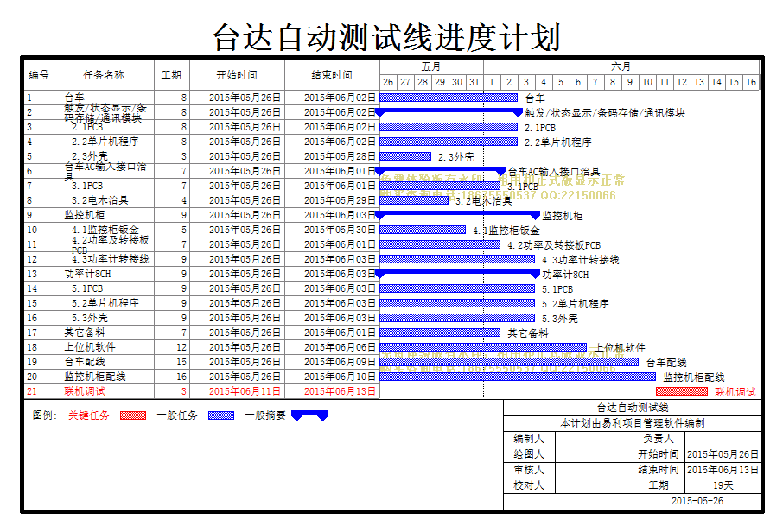Click the 2015年05月28日 end date cell
Image resolution: width=783 pixels, height=532 pixels.
(x=332, y=156)
